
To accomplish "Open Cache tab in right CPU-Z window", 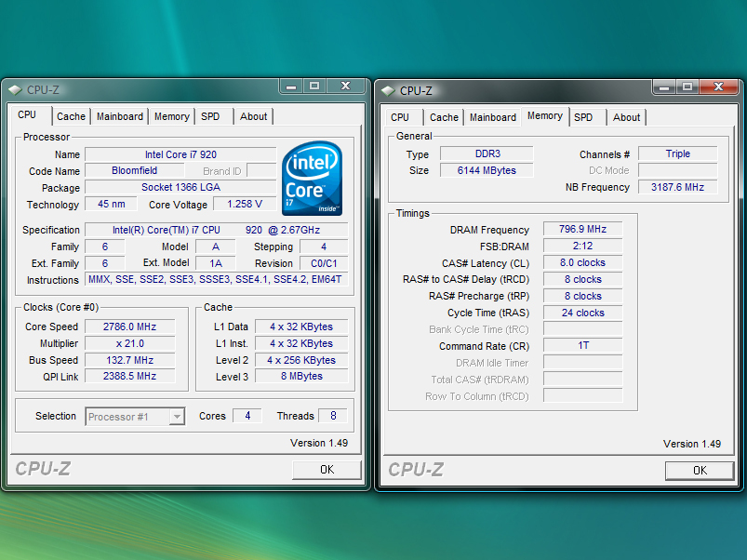I will tap(444, 117).
